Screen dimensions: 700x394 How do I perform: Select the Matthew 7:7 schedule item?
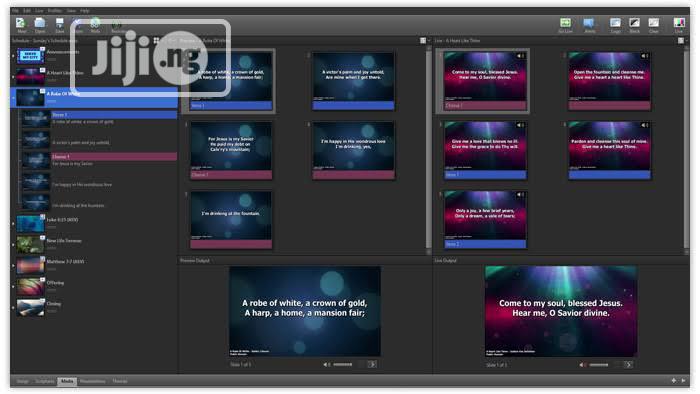pyautogui.click(x=95, y=265)
